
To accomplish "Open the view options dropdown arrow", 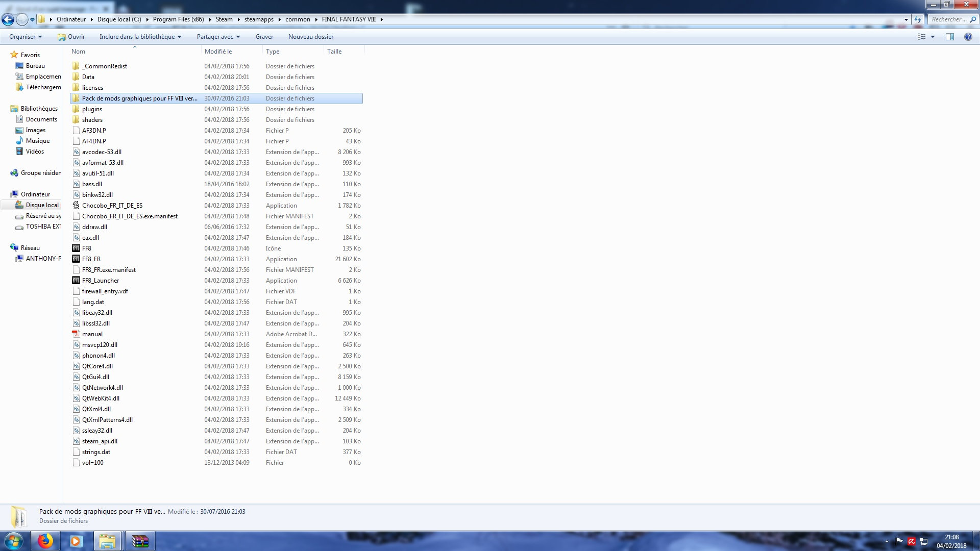I will pyautogui.click(x=933, y=37).
